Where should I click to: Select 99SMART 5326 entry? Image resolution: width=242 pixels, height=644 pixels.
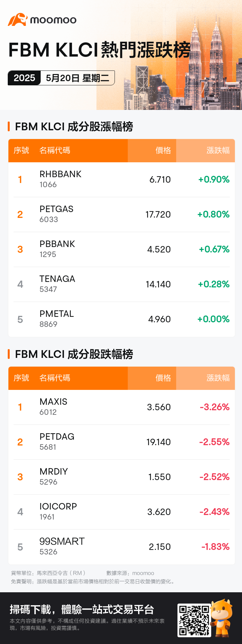tap(122, 547)
